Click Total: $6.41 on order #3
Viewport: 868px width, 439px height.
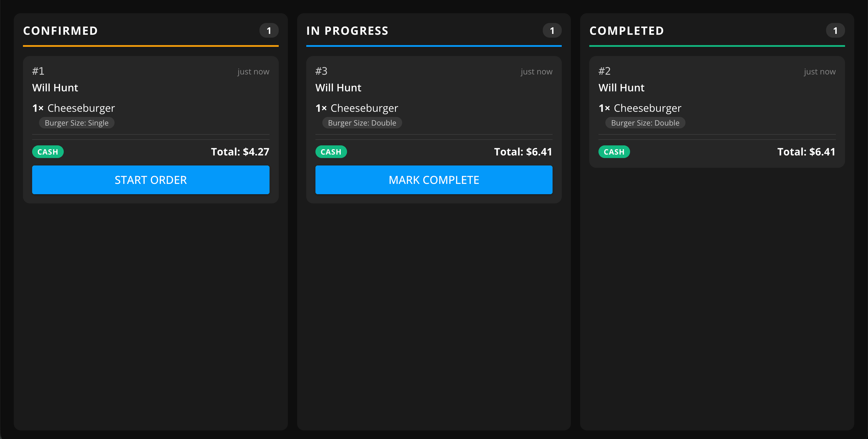pyautogui.click(x=523, y=152)
